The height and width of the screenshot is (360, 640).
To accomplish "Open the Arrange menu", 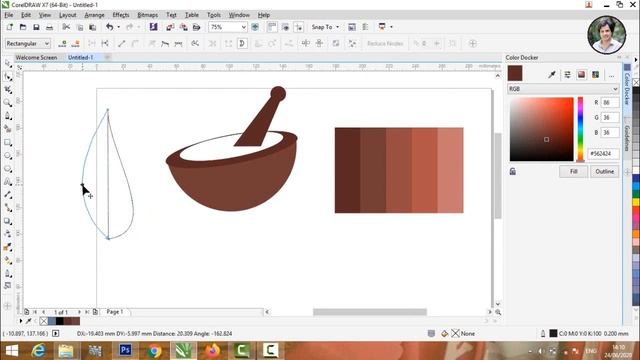I will tap(94, 15).
